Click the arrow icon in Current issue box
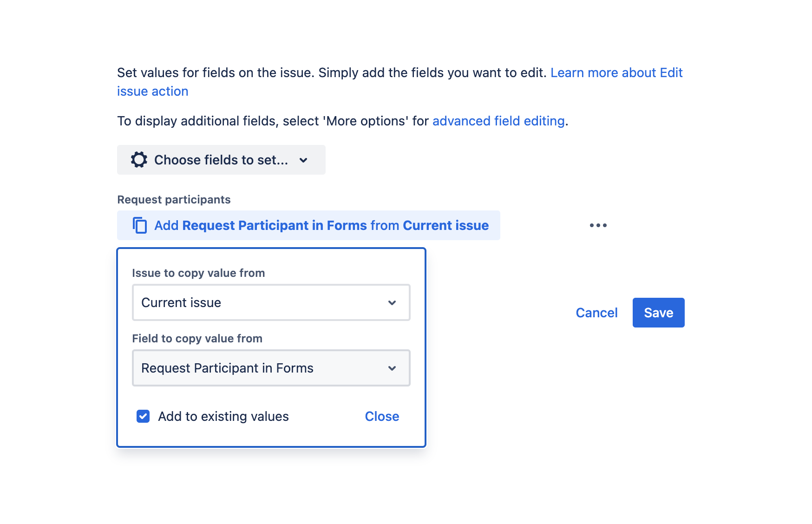Screen dimensions: 812x524 click(392, 303)
